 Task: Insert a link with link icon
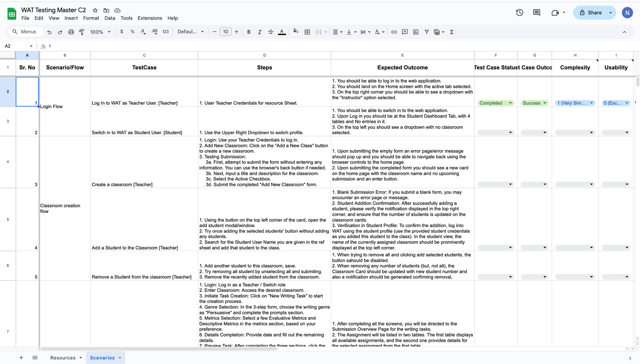(x=394, y=32)
